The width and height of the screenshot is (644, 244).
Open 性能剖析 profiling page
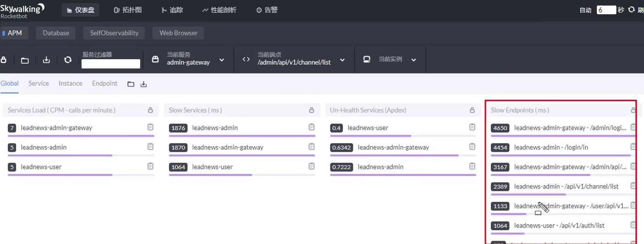[x=219, y=10]
